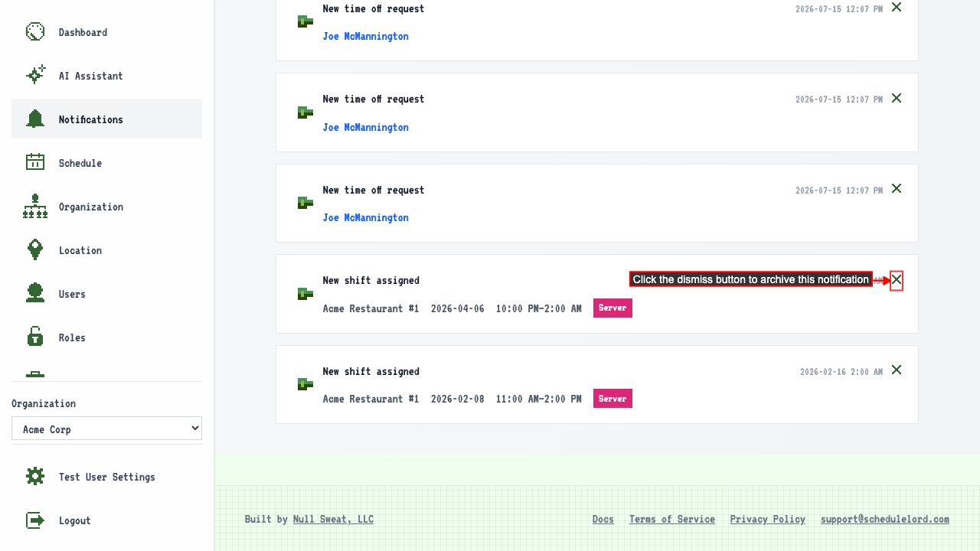Viewport: 980px width, 551px height.
Task: Open the Organization hierarchy icon
Action: click(35, 206)
